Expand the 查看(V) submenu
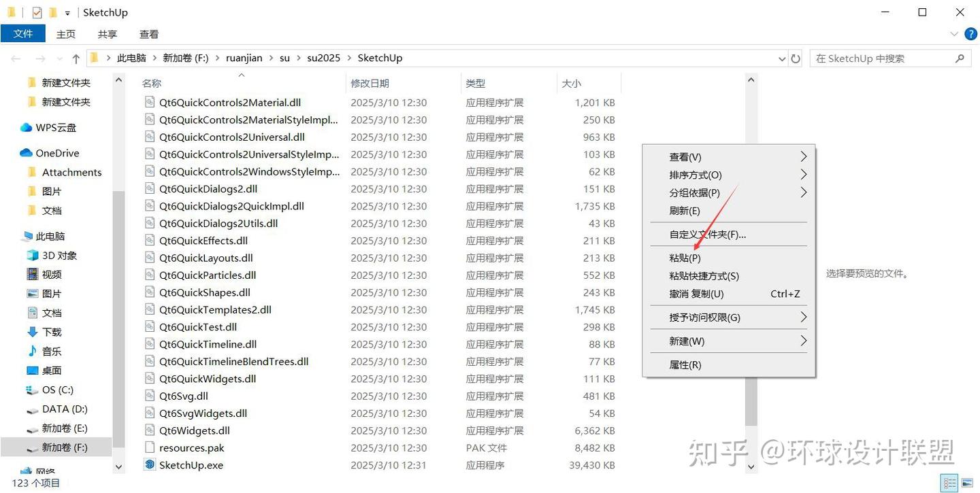This screenshot has height=493, width=980. coord(685,156)
